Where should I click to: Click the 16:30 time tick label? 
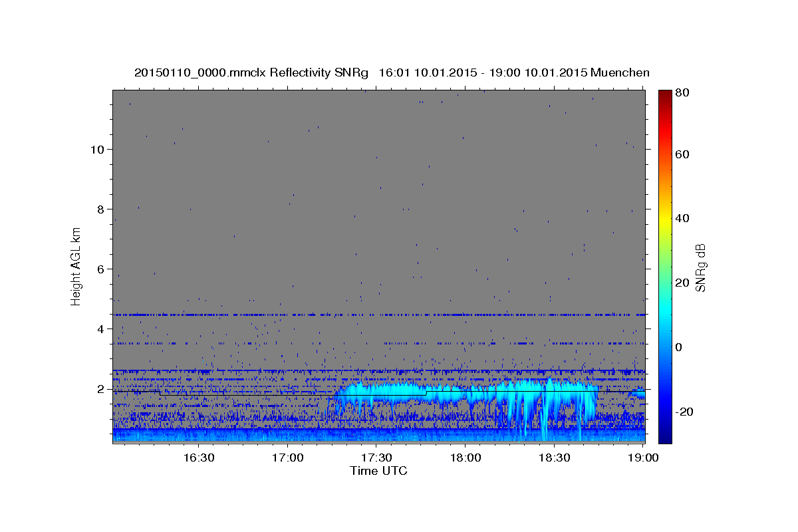[198, 458]
